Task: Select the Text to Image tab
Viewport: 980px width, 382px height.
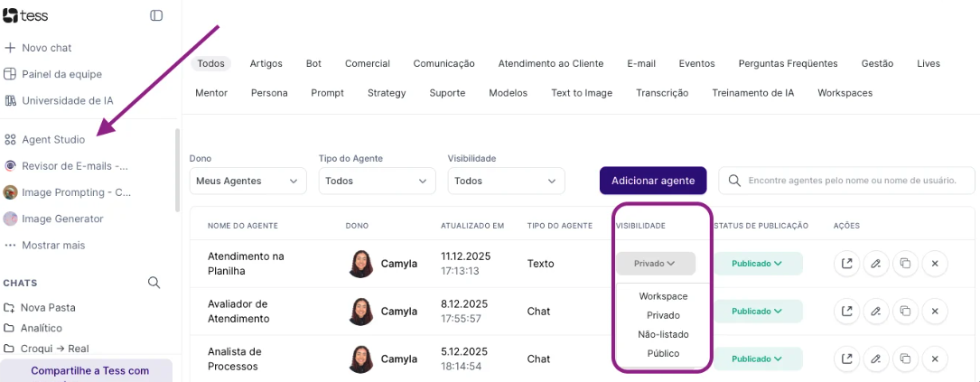Action: click(582, 92)
